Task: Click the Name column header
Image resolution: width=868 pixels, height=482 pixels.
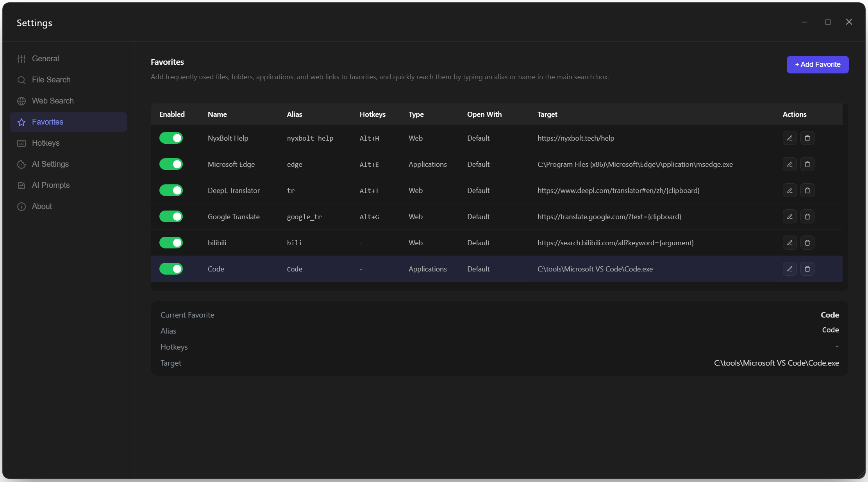Action: pos(217,114)
